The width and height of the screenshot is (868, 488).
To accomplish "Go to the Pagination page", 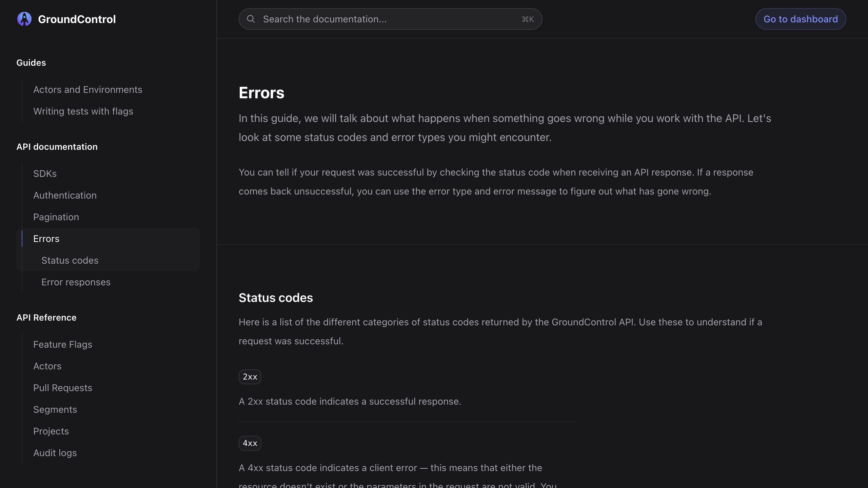I will coord(56,217).
